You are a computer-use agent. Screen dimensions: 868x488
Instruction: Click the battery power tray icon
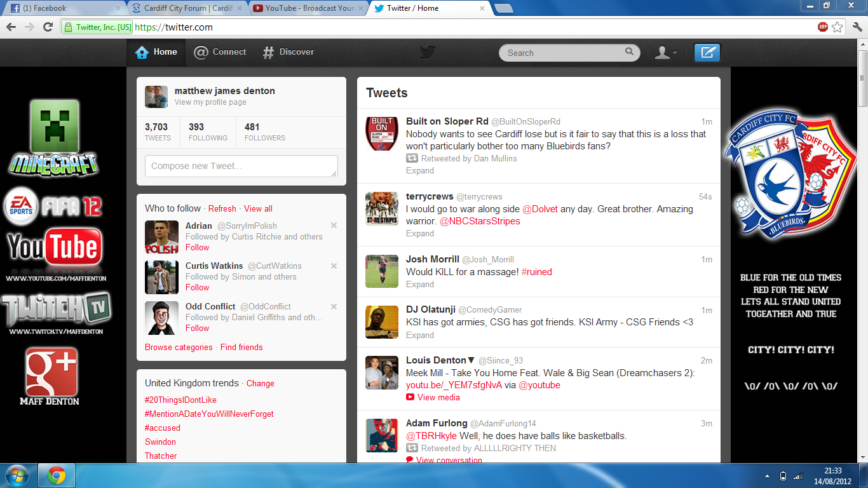click(783, 476)
